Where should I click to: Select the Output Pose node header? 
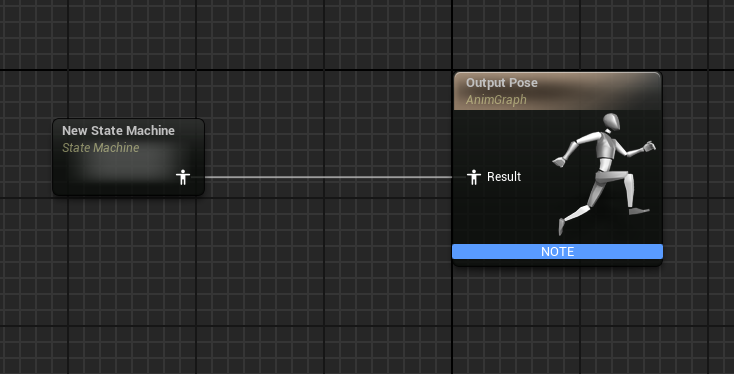557,91
